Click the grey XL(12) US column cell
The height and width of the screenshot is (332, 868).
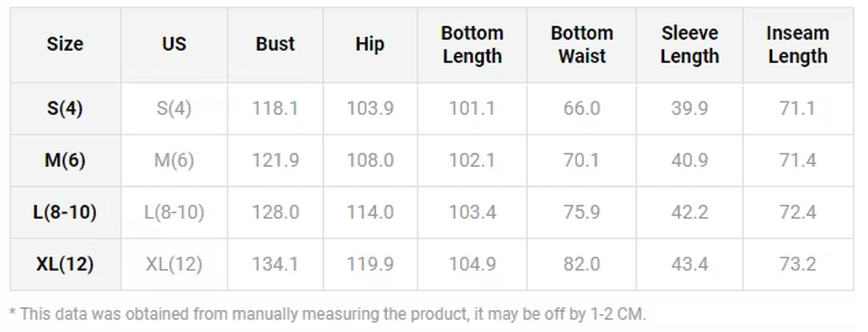pos(174,264)
